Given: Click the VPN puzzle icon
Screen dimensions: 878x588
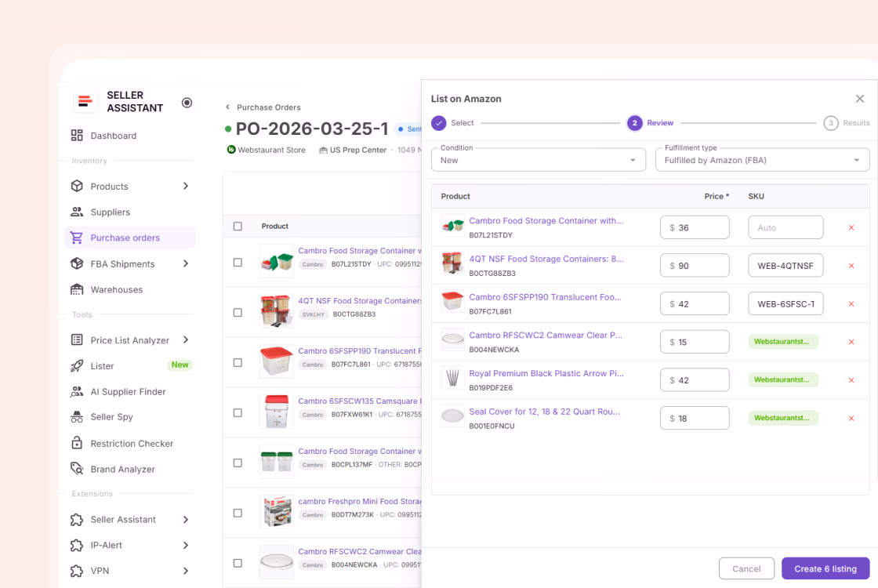Looking at the screenshot, I should [77, 571].
